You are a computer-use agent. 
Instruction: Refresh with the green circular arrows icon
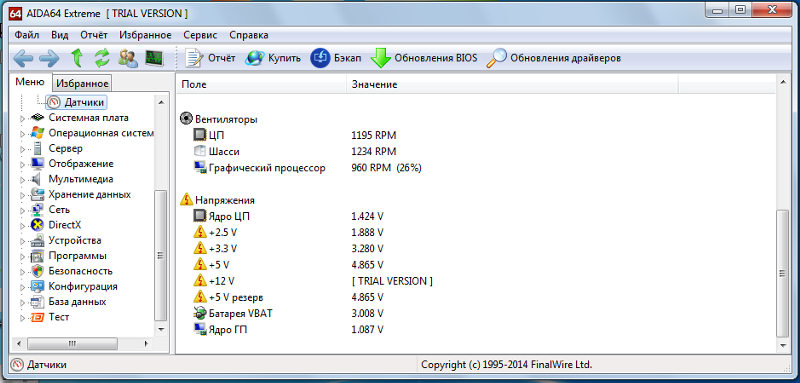[102, 58]
